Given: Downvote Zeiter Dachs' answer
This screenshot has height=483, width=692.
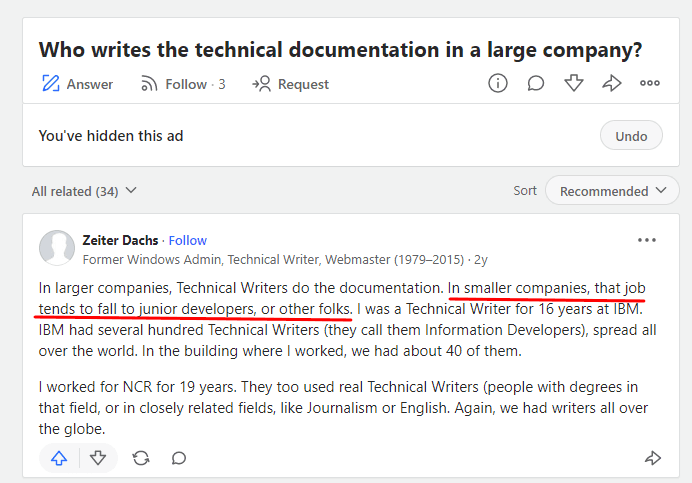Looking at the screenshot, I should coord(98,458).
